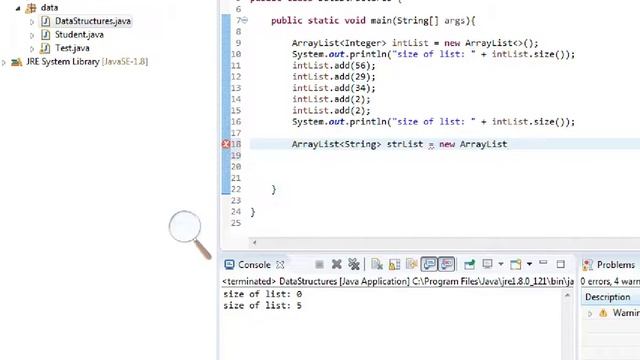Image resolution: width=640 pixels, height=360 pixels.
Task: Click Remove Launch icon in Console
Action: pyautogui.click(x=337, y=264)
